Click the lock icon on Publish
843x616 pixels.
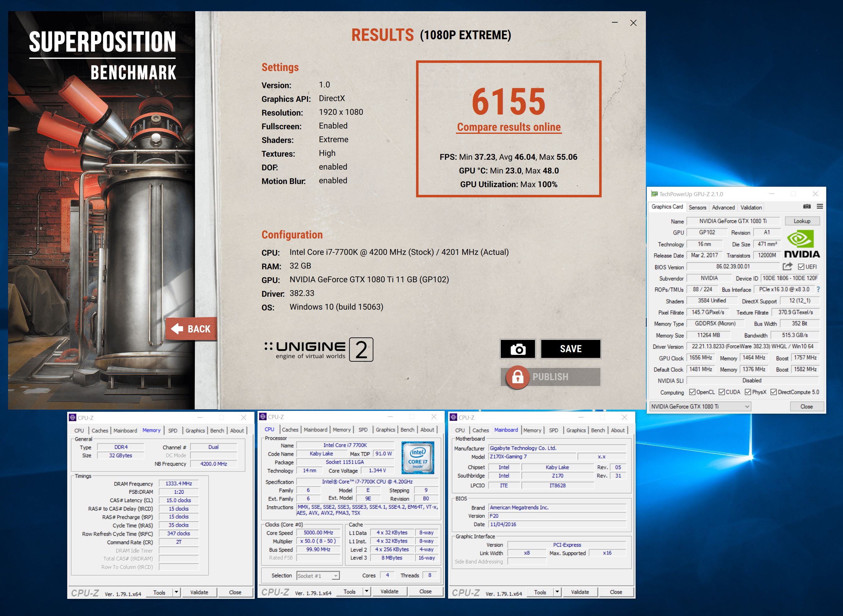point(518,377)
